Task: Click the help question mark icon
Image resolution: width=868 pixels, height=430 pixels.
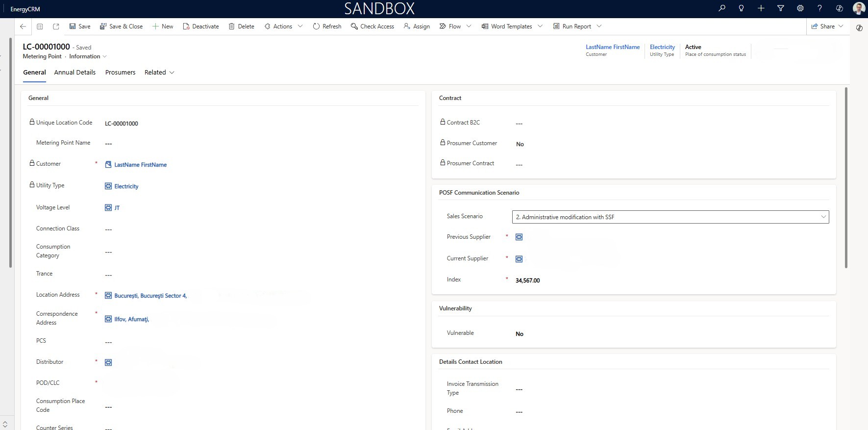Action: click(x=819, y=8)
